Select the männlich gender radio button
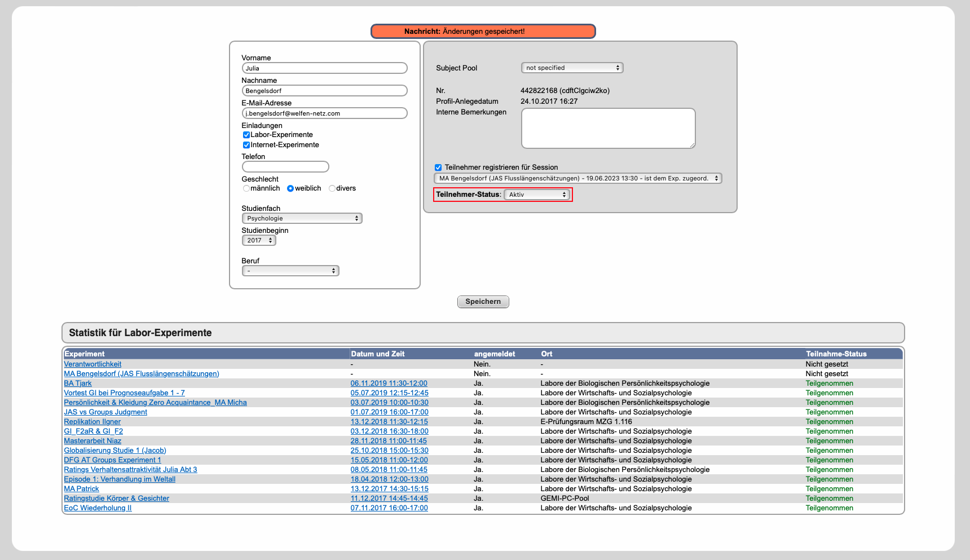The width and height of the screenshot is (970, 560). tap(246, 188)
